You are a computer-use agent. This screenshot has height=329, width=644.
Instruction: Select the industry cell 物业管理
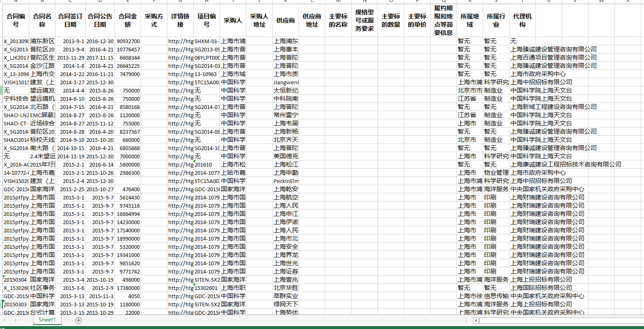click(496, 173)
